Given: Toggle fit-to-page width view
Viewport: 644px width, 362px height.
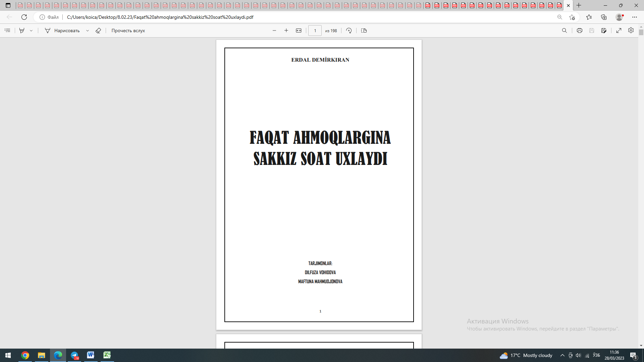Looking at the screenshot, I should pos(298,30).
